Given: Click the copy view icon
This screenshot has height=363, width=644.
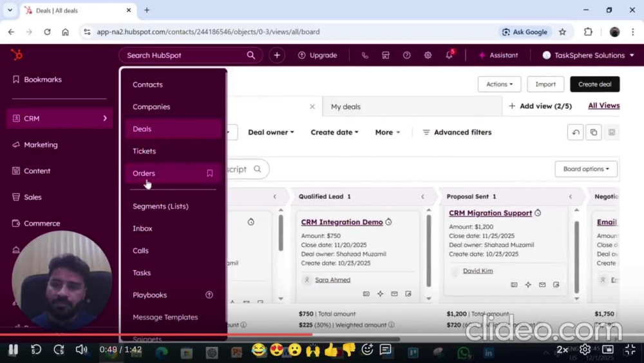Looking at the screenshot, I should [594, 132].
